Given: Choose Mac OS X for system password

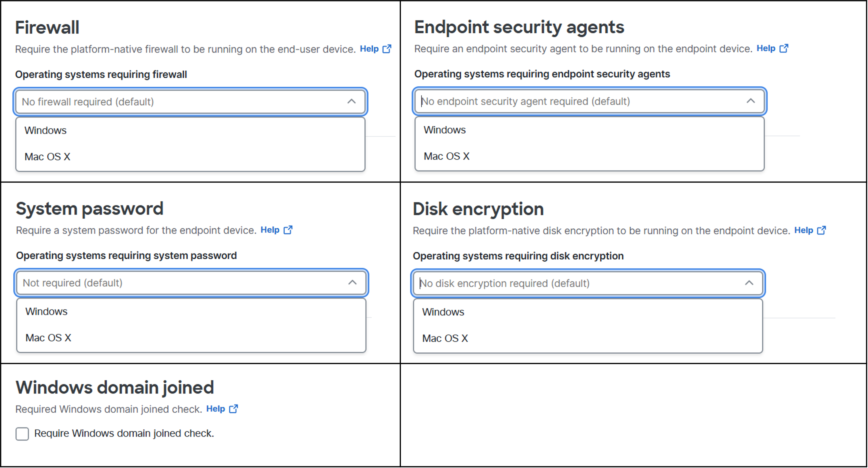Looking at the screenshot, I should click(x=191, y=338).
